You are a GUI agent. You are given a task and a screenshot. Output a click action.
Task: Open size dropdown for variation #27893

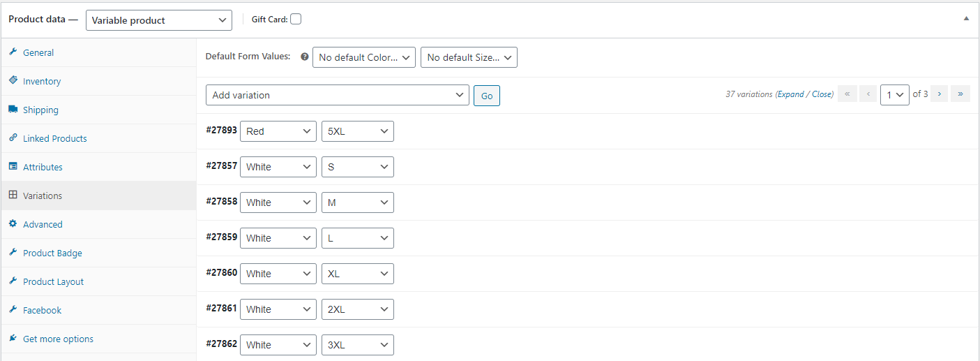(x=358, y=131)
